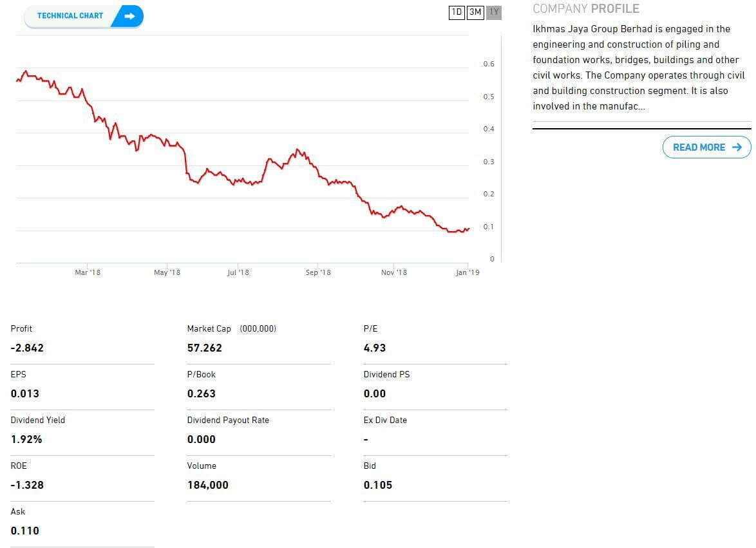Select the 3M chart period

(x=475, y=12)
